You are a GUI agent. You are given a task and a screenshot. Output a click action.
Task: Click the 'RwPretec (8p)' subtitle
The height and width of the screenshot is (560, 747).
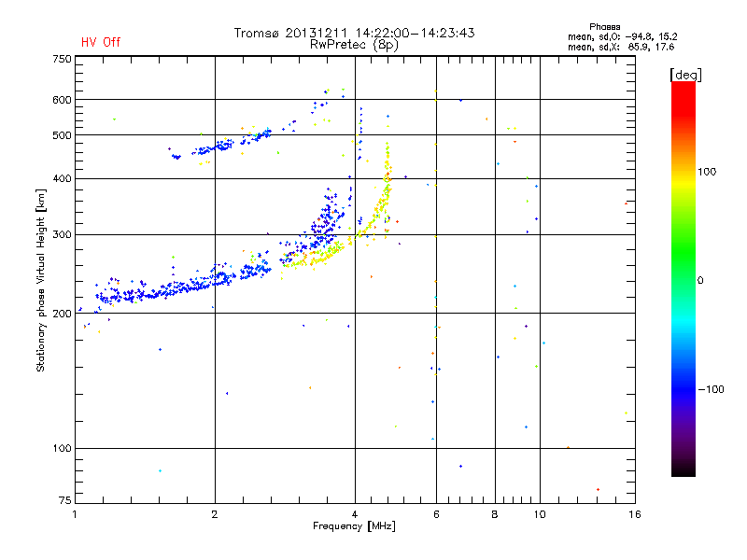(x=354, y=45)
